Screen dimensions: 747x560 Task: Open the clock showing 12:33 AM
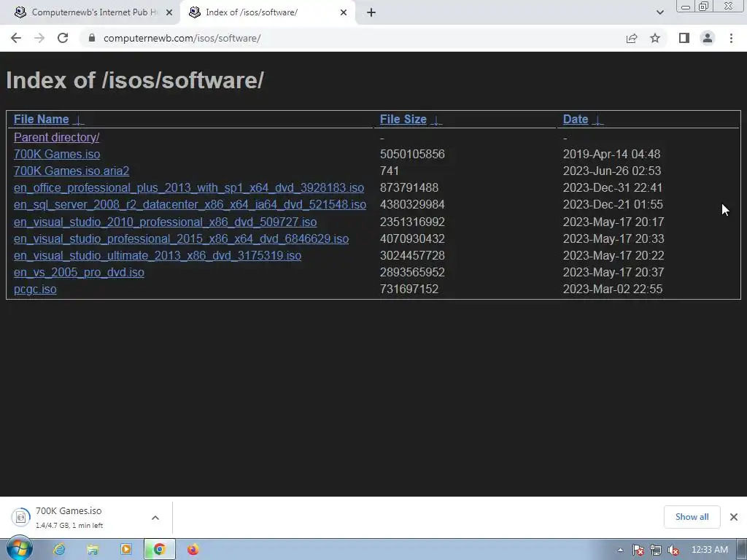click(x=709, y=550)
